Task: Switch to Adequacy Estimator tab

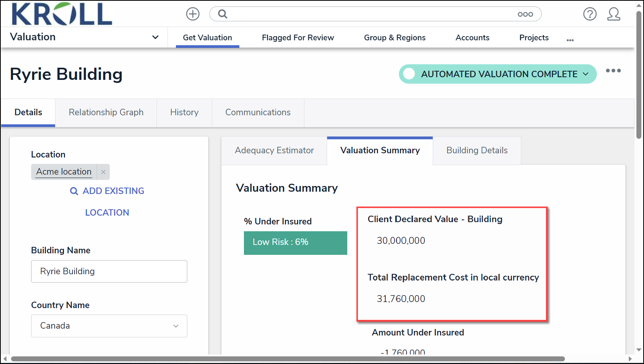Action: click(x=274, y=151)
